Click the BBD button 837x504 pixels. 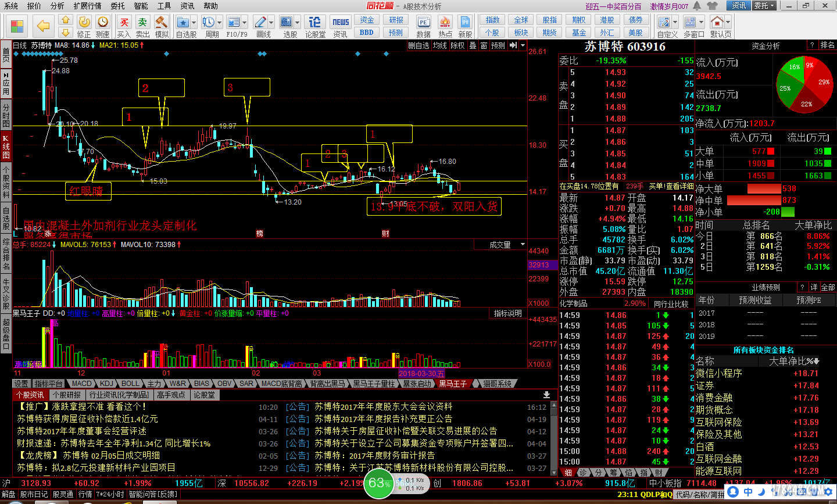pos(367,32)
